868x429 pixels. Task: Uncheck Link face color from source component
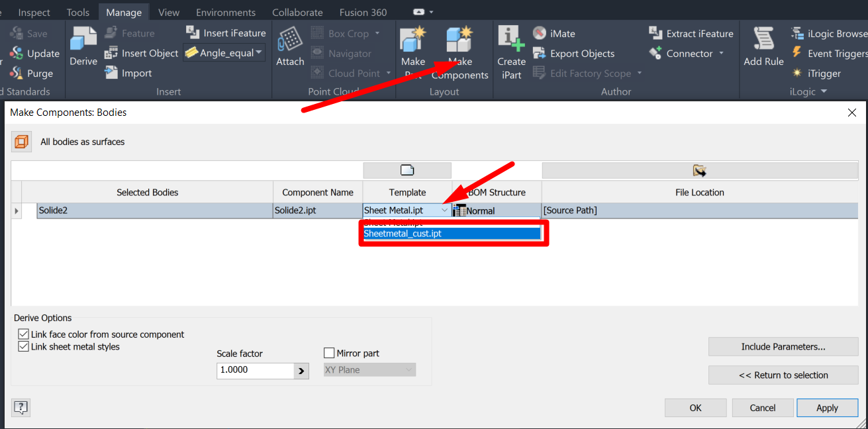[23, 334]
